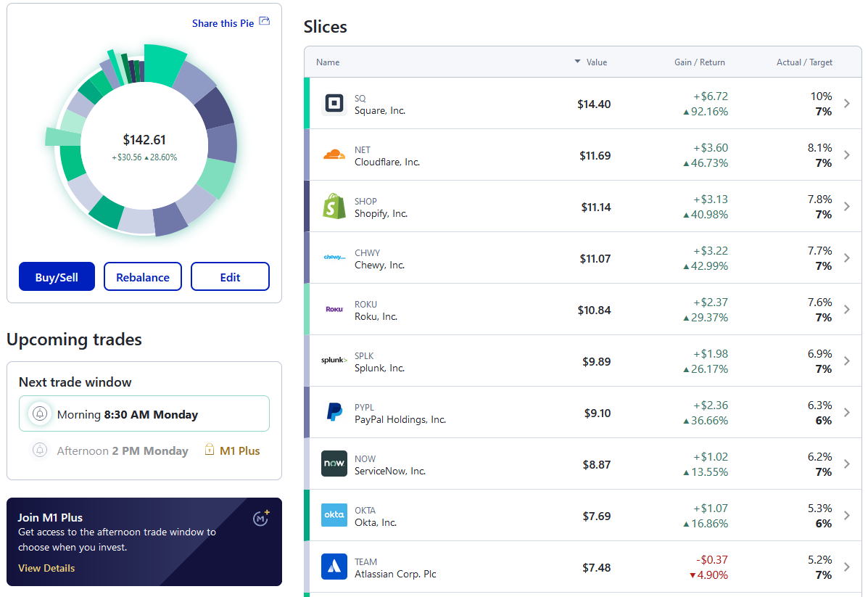Click the NET ticker symbol
Image resolution: width=868 pixels, height=597 pixels.
point(363,150)
